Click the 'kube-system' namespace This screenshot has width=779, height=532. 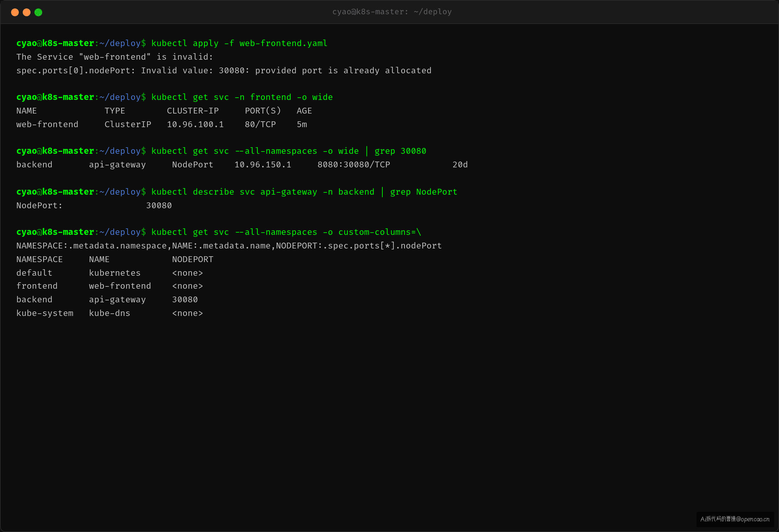click(x=45, y=313)
